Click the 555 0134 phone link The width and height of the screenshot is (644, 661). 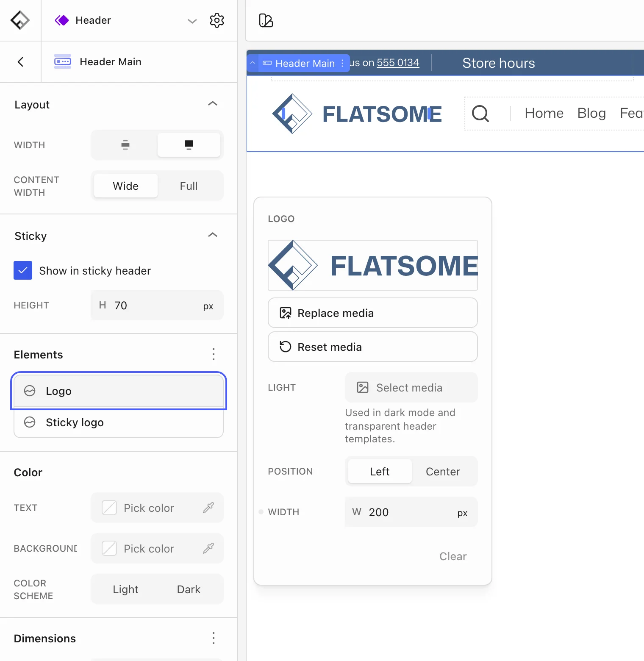398,63
